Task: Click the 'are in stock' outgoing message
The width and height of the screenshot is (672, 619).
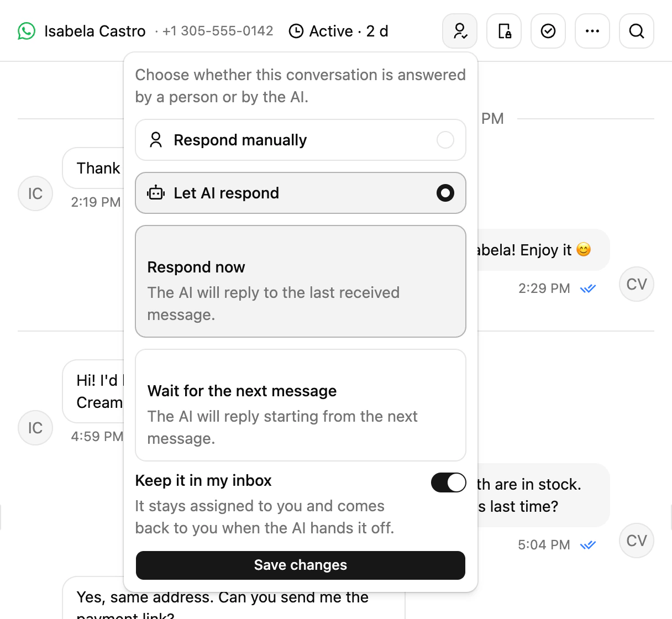Action: (x=543, y=495)
